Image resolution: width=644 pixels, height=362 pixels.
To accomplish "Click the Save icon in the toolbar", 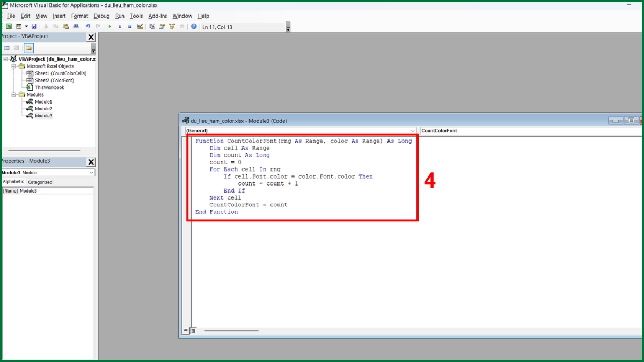I will tap(34, 26).
